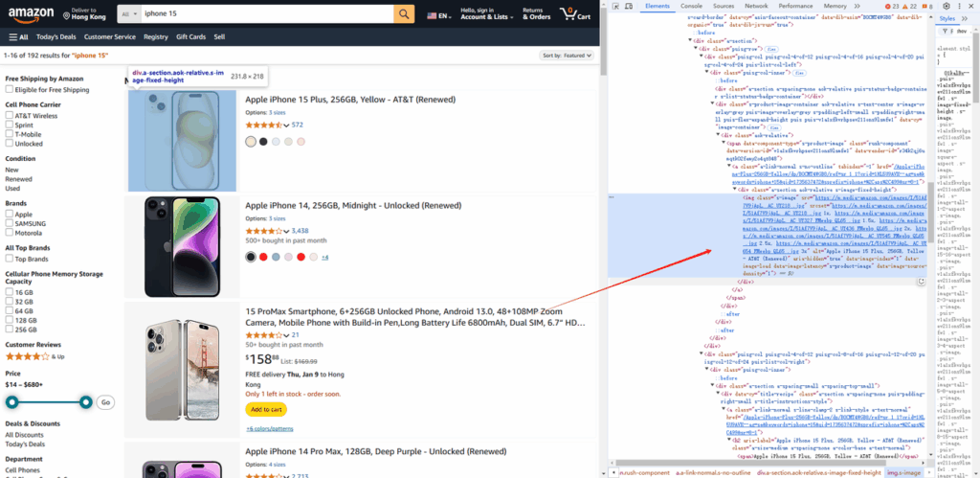This screenshot has height=478, width=980.
Task: Click star rating of iPhone 14 Midnight
Action: tap(264, 231)
